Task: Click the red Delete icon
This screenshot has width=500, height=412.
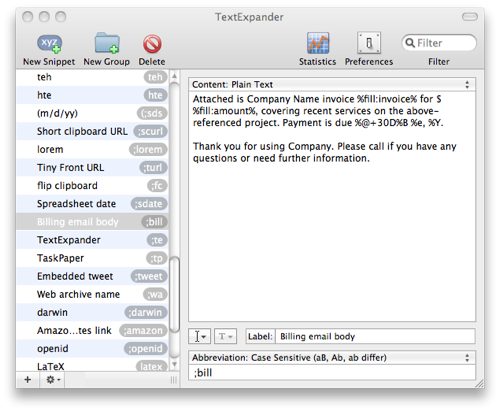Action: point(152,44)
